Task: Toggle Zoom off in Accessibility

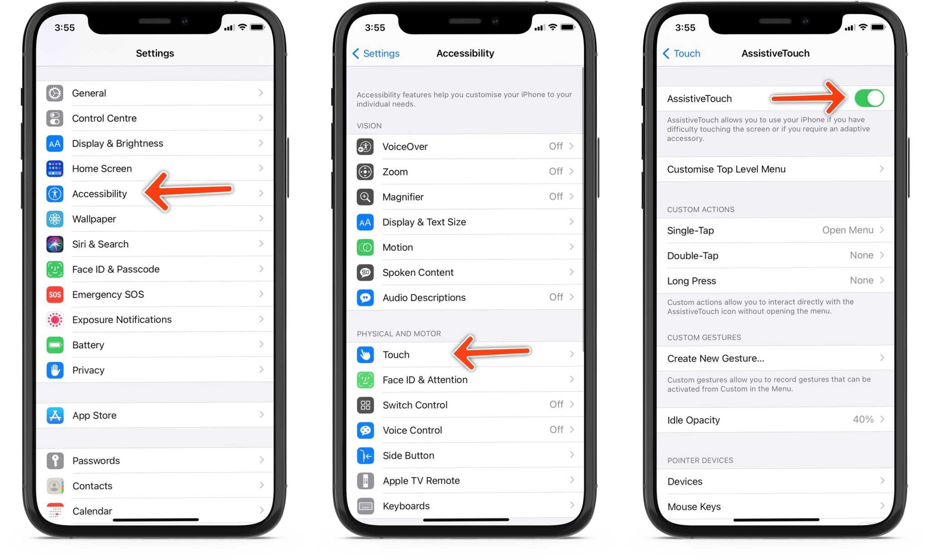Action: click(x=465, y=171)
